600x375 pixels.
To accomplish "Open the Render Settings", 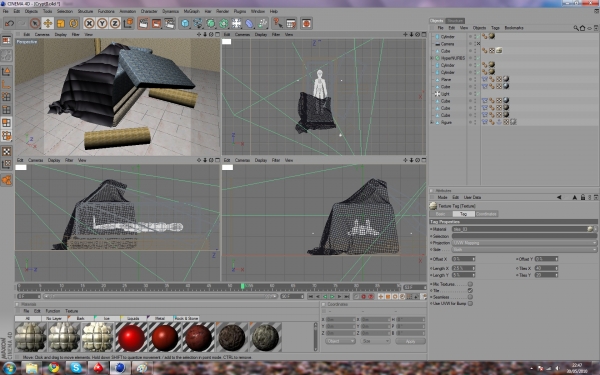I will pyautogui.click(x=170, y=23).
